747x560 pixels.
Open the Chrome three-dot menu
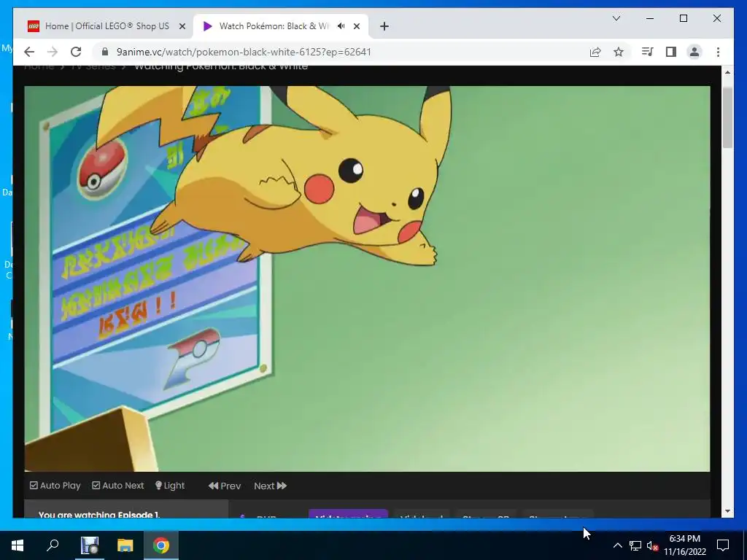(x=718, y=52)
